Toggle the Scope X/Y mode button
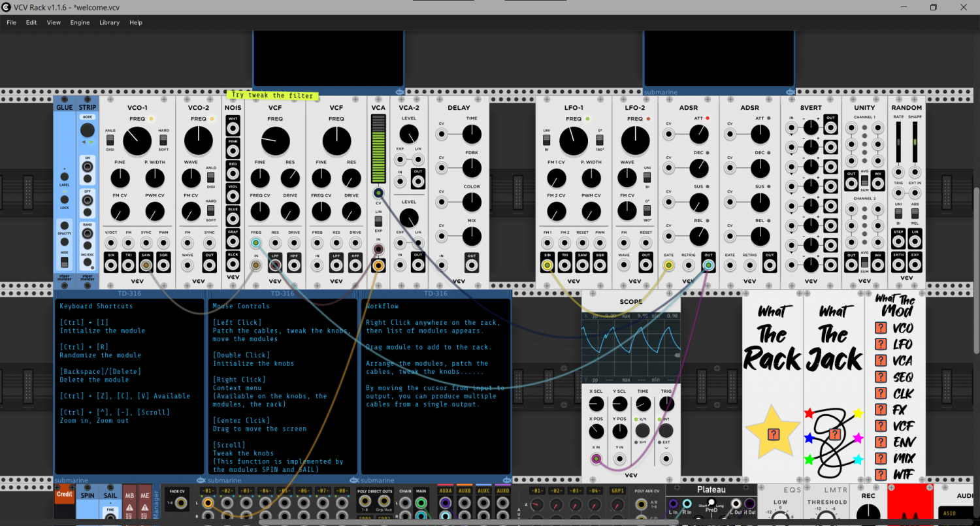 tap(643, 431)
